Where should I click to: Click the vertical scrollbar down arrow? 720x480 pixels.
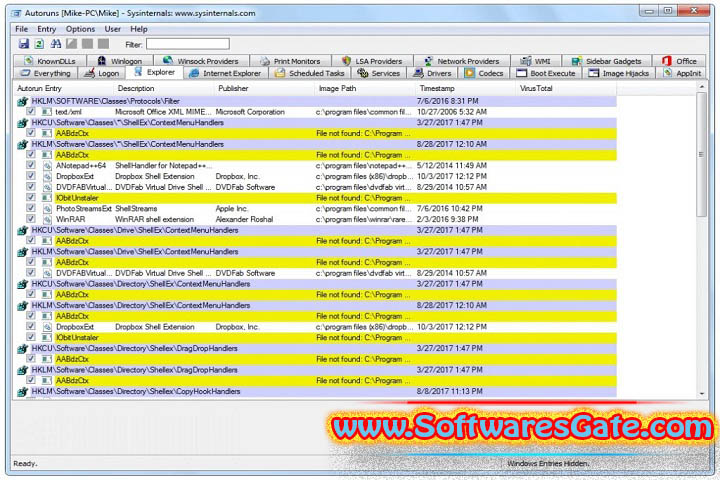coord(701,394)
